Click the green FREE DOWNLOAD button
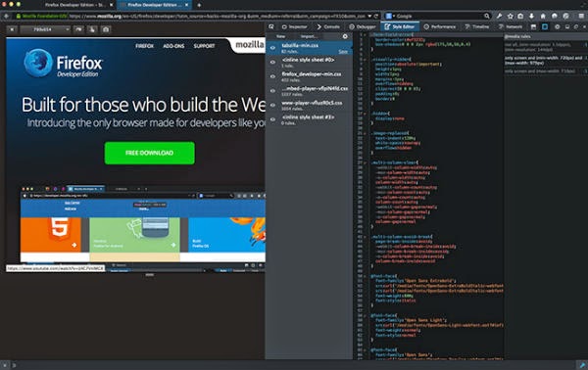 coord(150,153)
